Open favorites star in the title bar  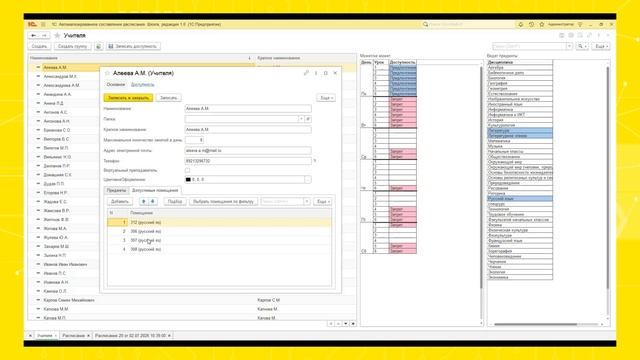542,24
